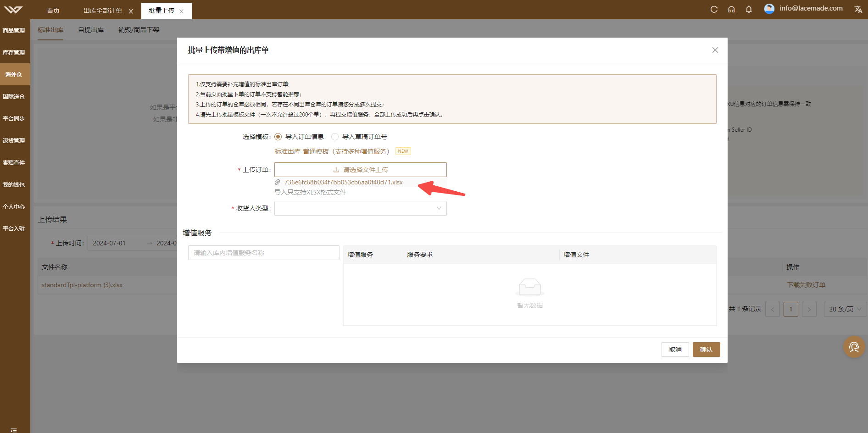868x433 pixels.
Task: Click 下载失败订单 link
Action: (x=806, y=285)
